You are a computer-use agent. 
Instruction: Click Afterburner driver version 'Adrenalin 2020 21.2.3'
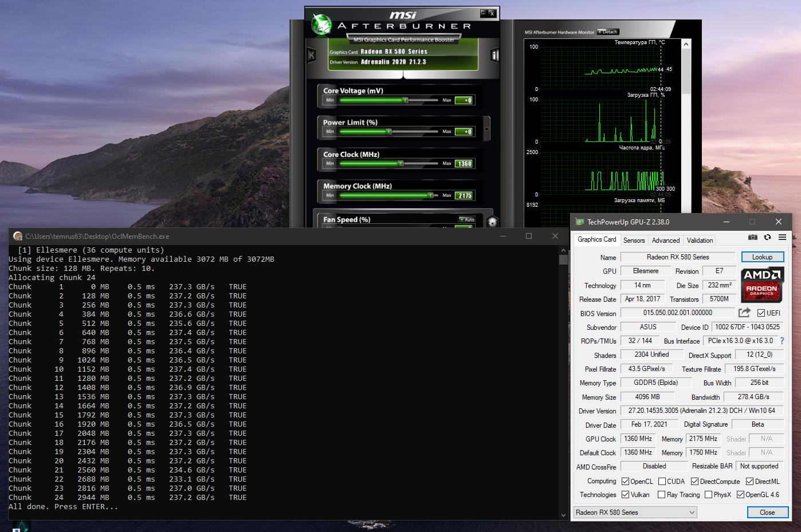[394, 62]
